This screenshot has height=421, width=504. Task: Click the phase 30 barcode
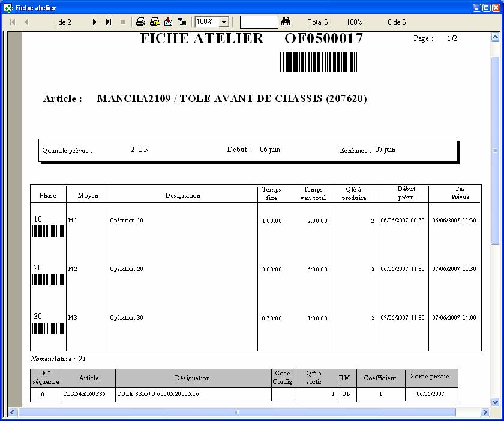click(x=49, y=328)
